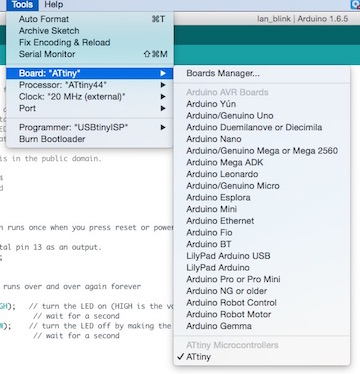Click the "is in the public domain." comment

click(51, 159)
